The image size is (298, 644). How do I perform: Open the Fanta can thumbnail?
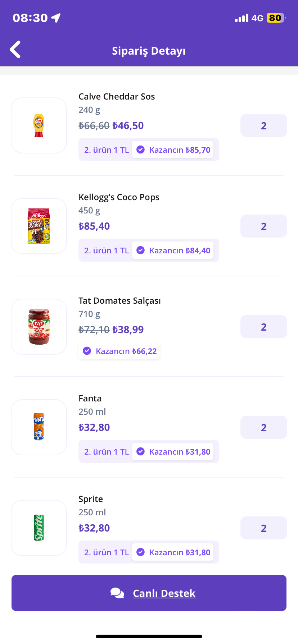point(39,427)
